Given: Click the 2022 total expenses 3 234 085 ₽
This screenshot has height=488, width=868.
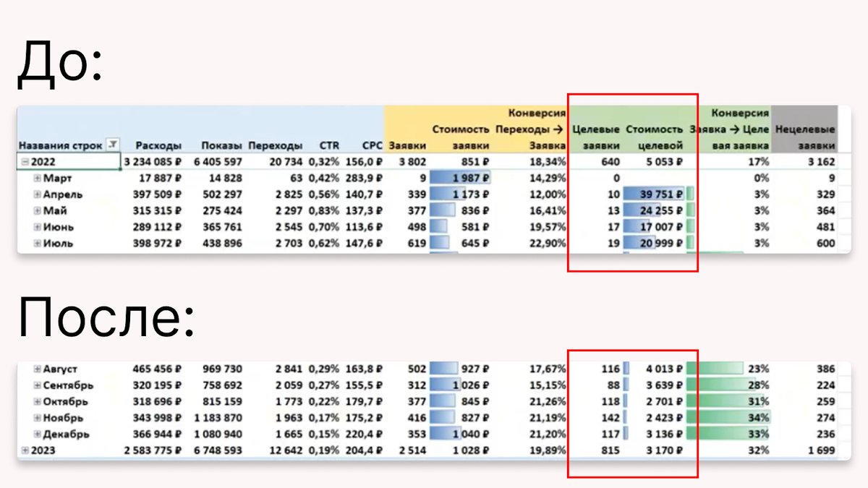Looking at the screenshot, I should 152,162.
